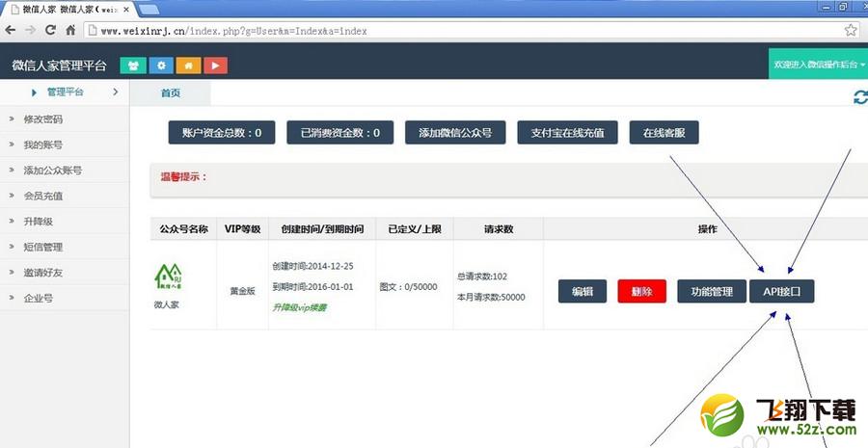Click the 微信人家管理平台 title
868x448 pixels.
[x=59, y=66]
